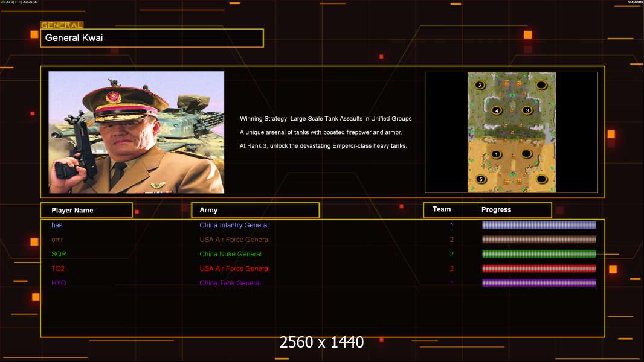
Task: Click start position 1 on the minimap
Action: [496, 154]
